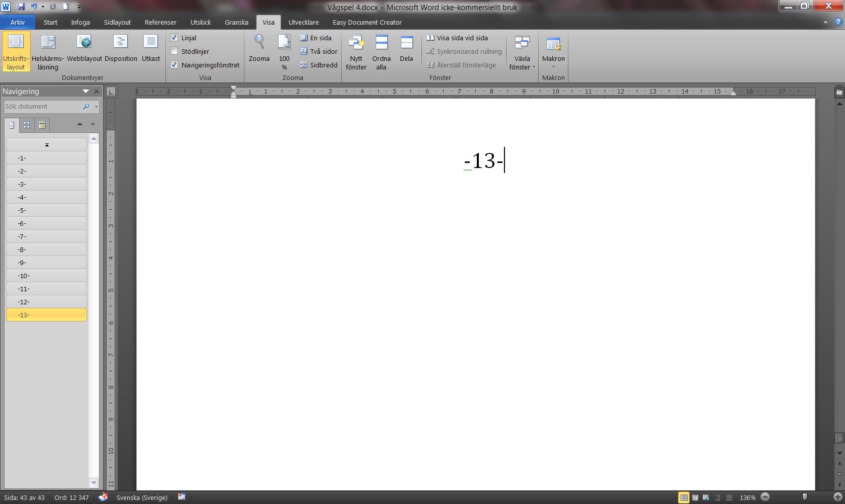Click zoom out minus button
The width and height of the screenshot is (845, 504).
765,497
